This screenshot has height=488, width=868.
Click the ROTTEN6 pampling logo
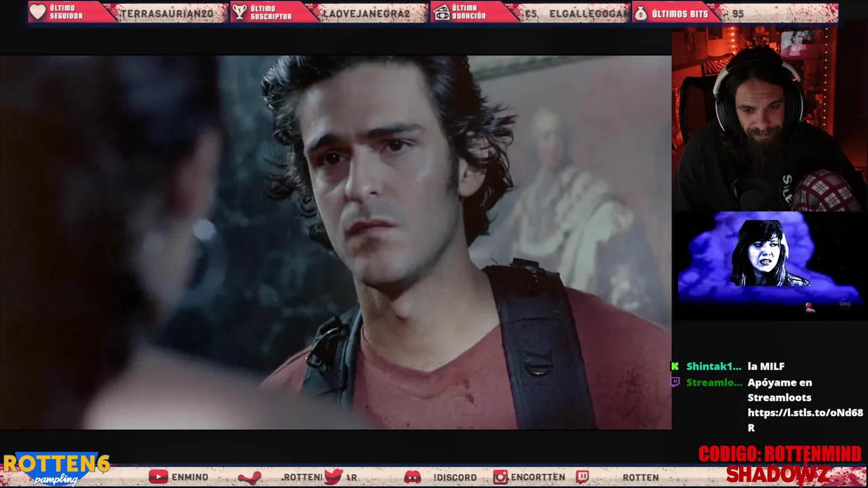tap(56, 469)
